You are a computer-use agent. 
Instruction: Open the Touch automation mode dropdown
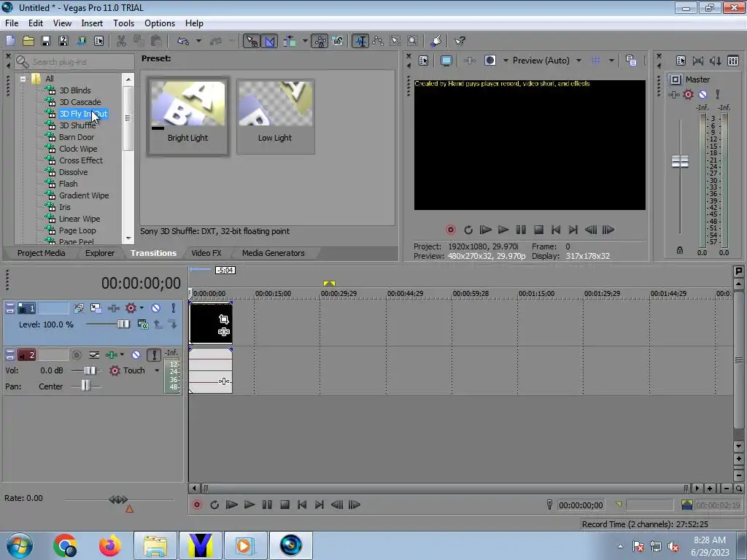[x=157, y=370]
